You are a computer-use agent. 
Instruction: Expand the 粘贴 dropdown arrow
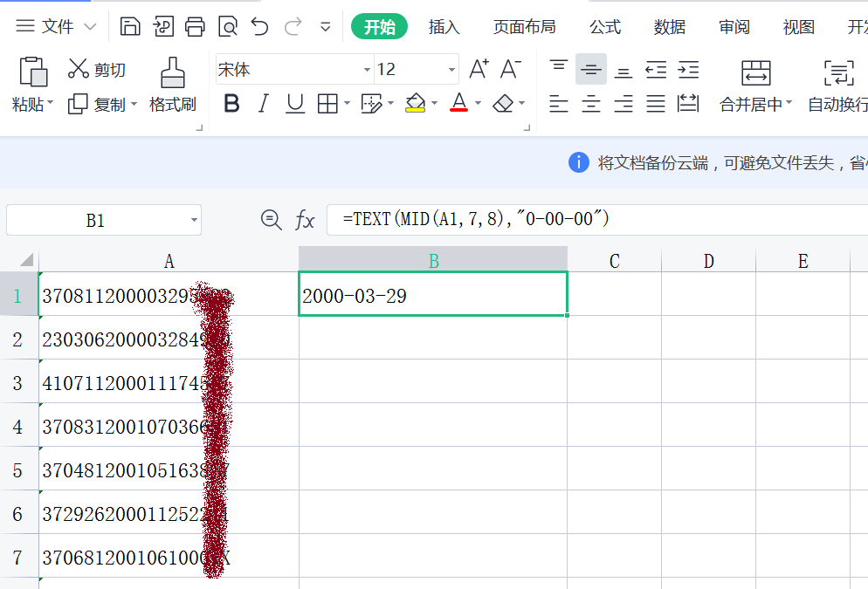pos(51,103)
